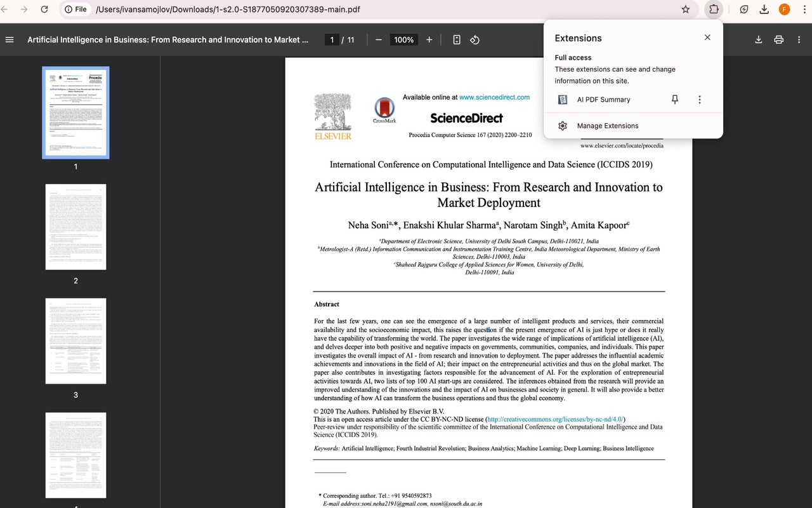This screenshot has height=508, width=812.
Task: Open the AI PDF Summary extension
Action: coord(603,100)
